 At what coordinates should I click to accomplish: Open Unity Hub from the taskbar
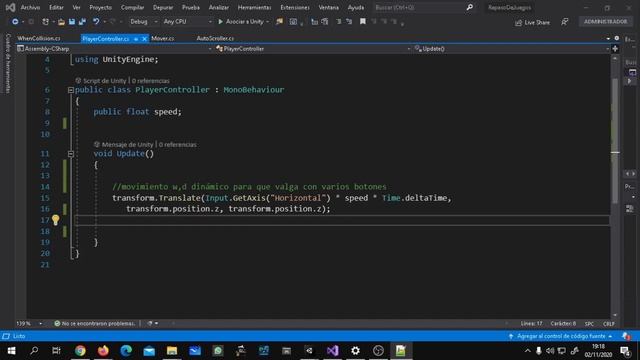pyautogui.click(x=309, y=351)
